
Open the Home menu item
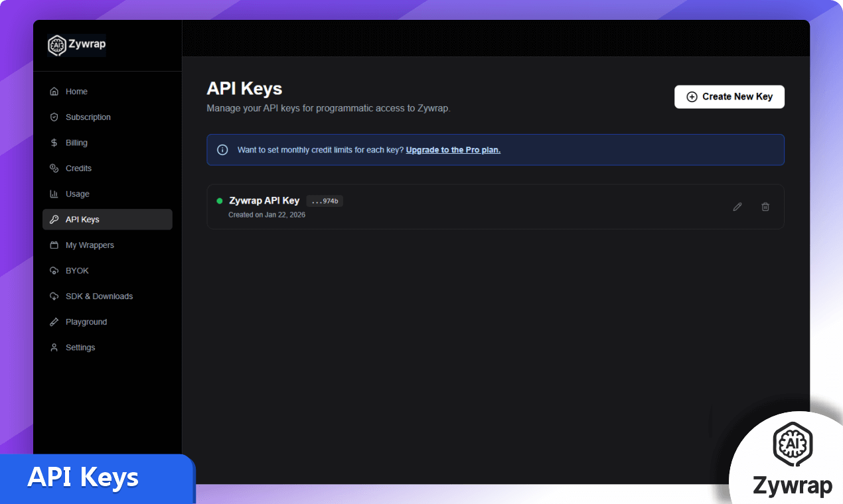pos(108,92)
